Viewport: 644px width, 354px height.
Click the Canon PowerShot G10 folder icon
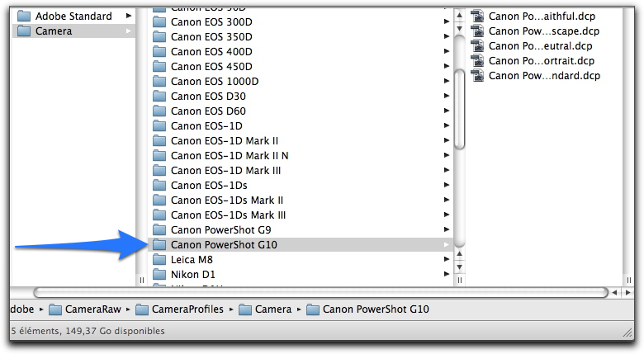pyautogui.click(x=159, y=244)
